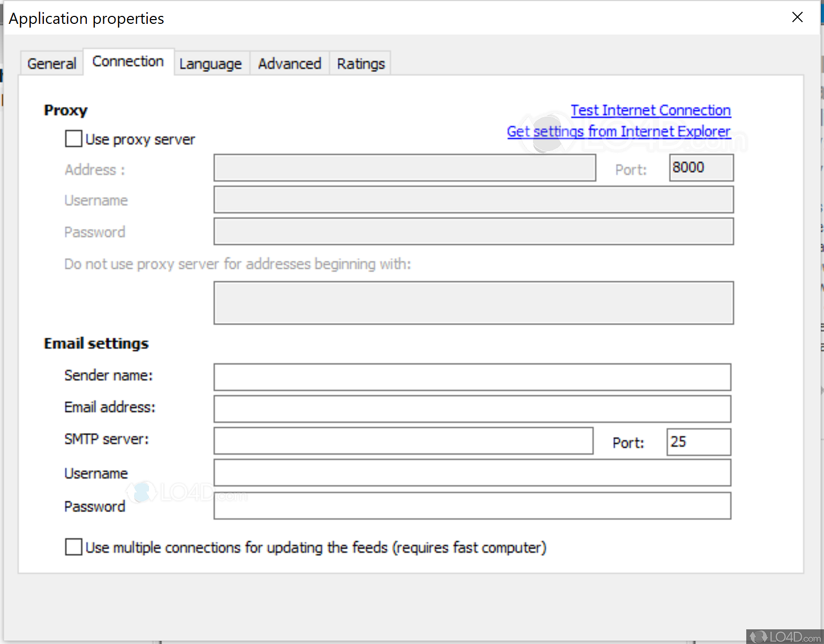The image size is (824, 644).
Task: Switch to the Advanced tab
Action: [x=289, y=63]
